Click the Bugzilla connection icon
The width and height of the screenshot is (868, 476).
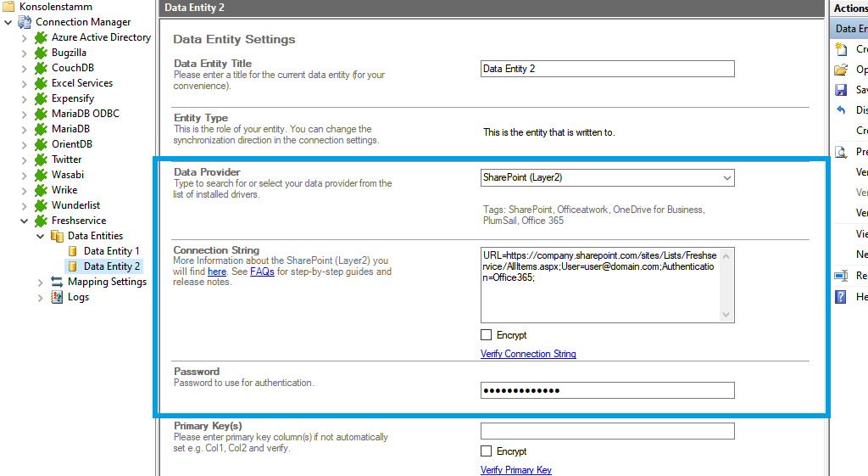coord(41,53)
